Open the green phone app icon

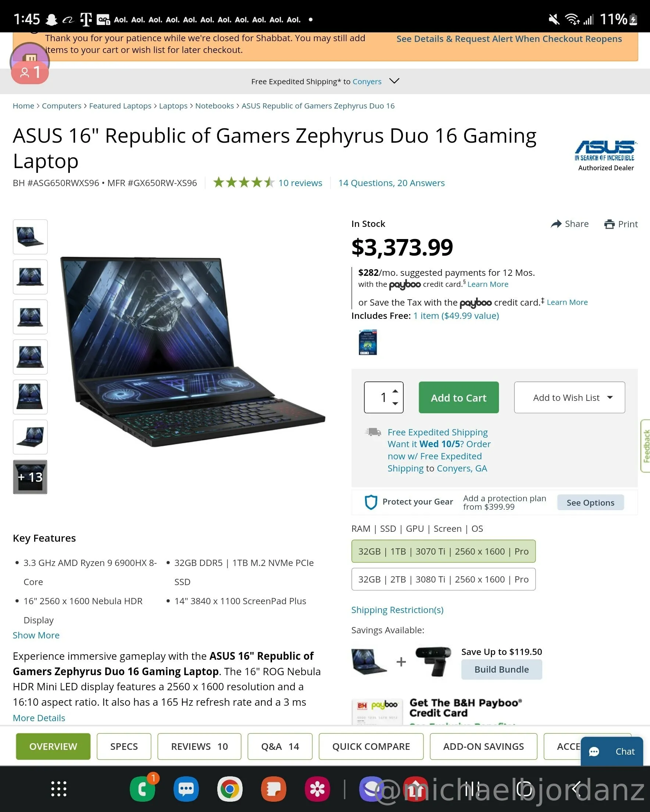point(142,789)
